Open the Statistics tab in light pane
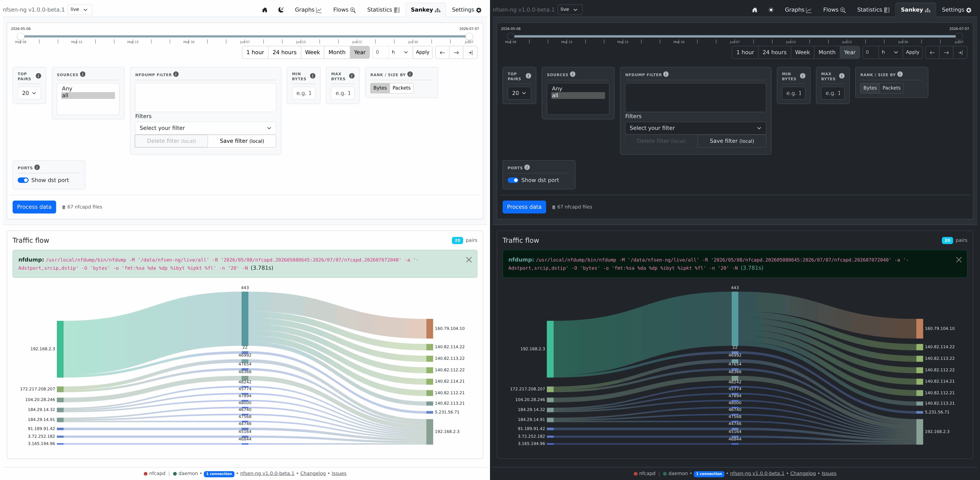The height and width of the screenshot is (480, 980). click(383, 10)
